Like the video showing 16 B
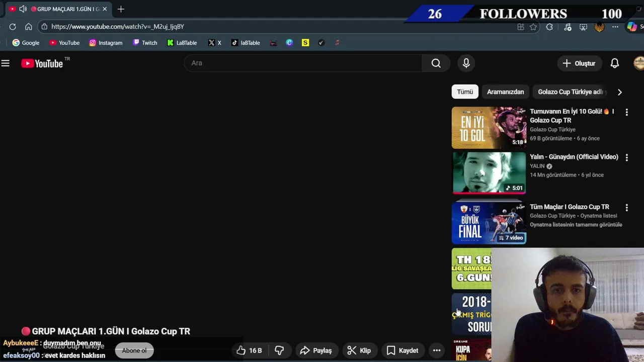 click(249, 350)
